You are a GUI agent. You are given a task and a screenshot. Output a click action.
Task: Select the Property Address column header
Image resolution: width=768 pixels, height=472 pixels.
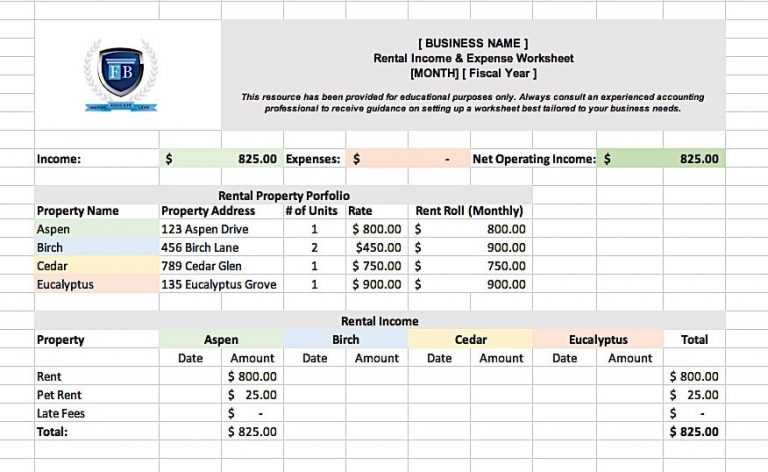pos(221,211)
